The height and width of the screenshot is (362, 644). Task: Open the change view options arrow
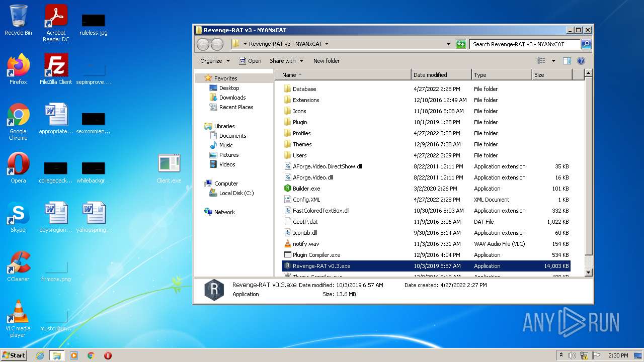click(553, 61)
